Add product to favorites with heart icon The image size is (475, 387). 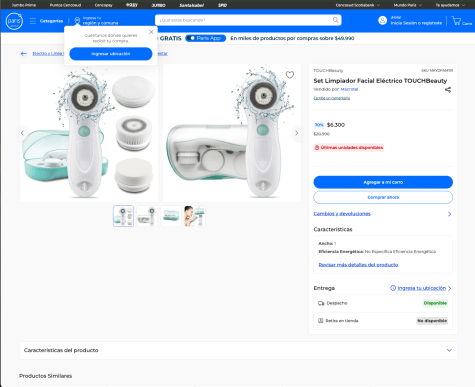(290, 75)
